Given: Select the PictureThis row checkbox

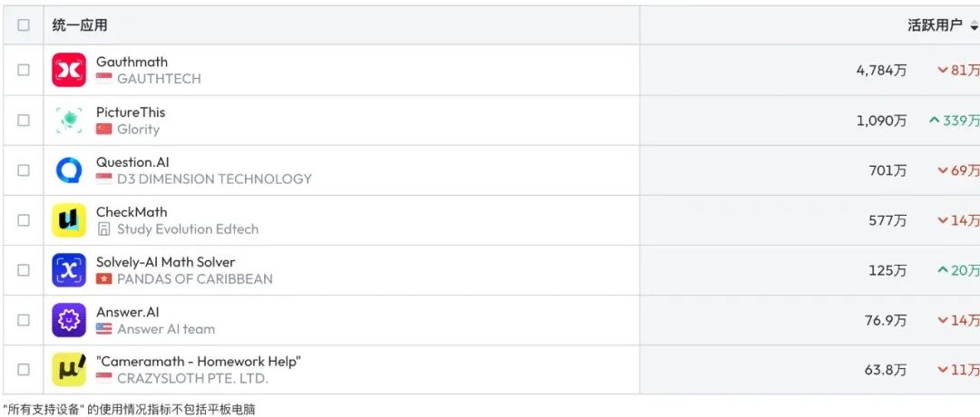Looking at the screenshot, I should pyautogui.click(x=23, y=120).
